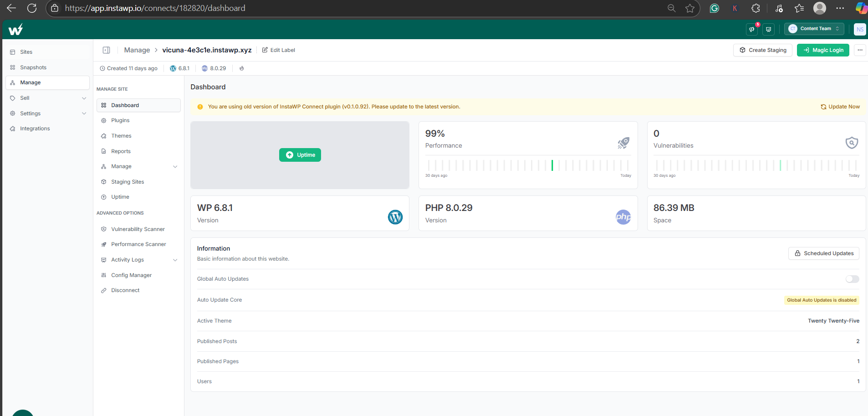Open the announcements megaphone icon
Viewport: 868px width, 416px height.
click(x=752, y=29)
